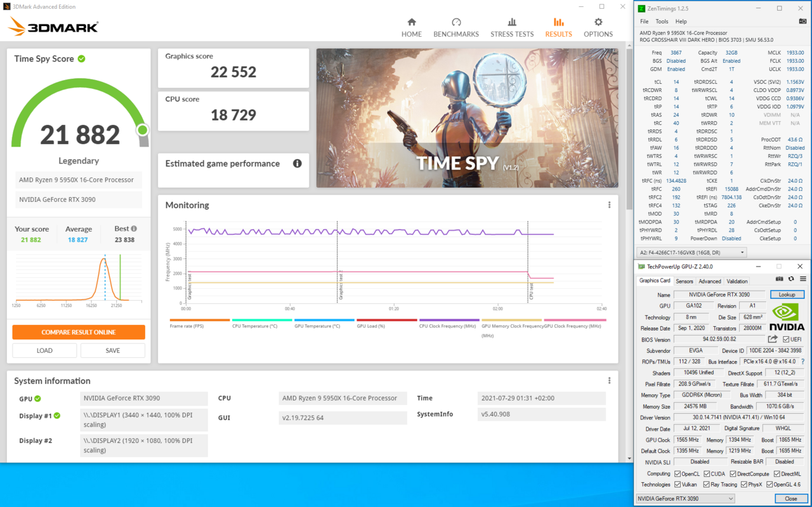This screenshot has width=812, height=507.
Task: Click the GUI version input field
Action: [x=343, y=418]
